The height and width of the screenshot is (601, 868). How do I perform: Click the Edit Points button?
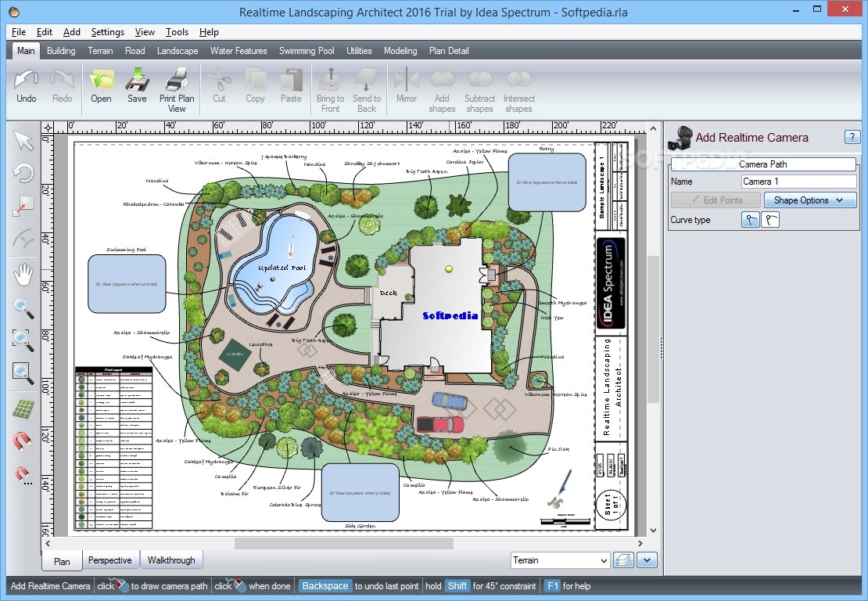coord(716,200)
